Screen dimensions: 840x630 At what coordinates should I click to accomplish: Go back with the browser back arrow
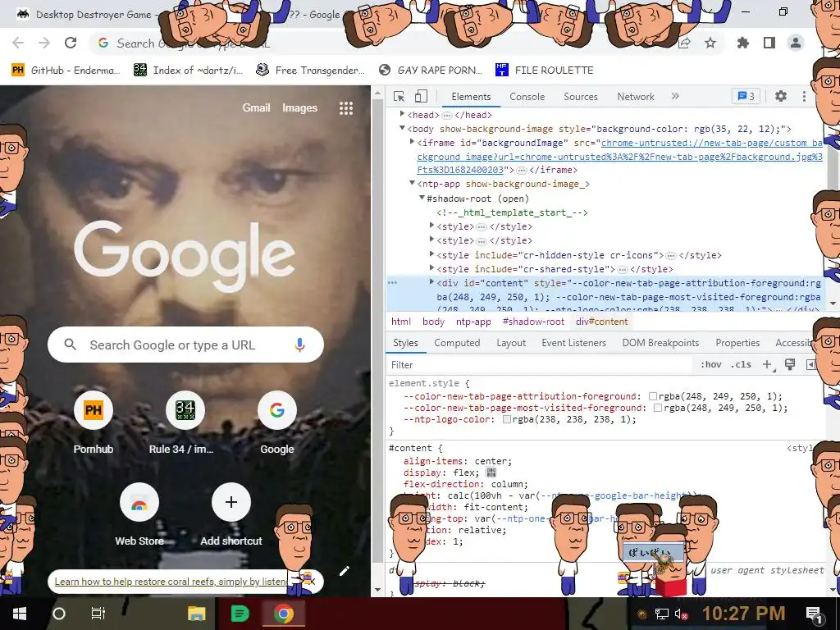point(18,43)
